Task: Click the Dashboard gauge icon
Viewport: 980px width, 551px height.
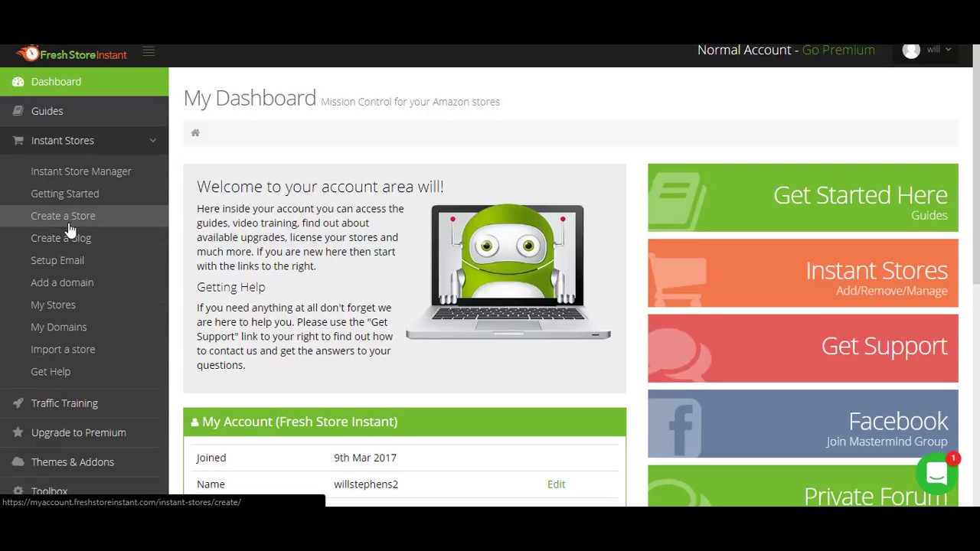Action: point(18,82)
